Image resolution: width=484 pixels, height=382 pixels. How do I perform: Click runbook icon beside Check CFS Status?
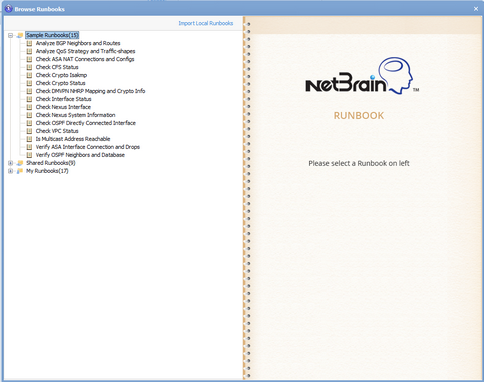(29, 67)
